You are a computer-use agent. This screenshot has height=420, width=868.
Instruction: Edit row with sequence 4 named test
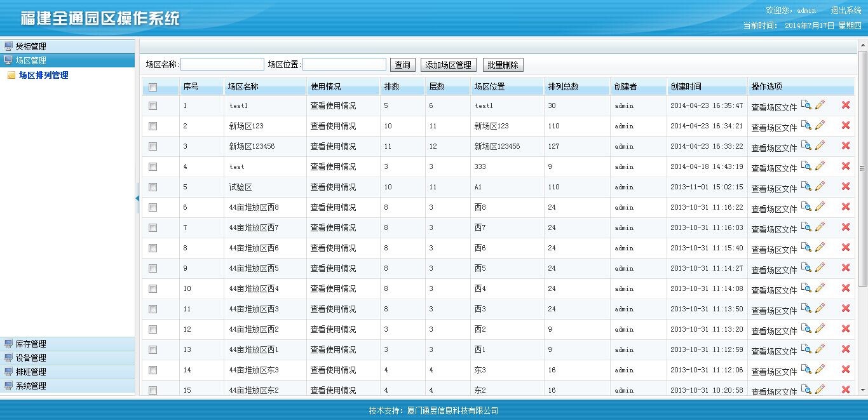coord(820,166)
